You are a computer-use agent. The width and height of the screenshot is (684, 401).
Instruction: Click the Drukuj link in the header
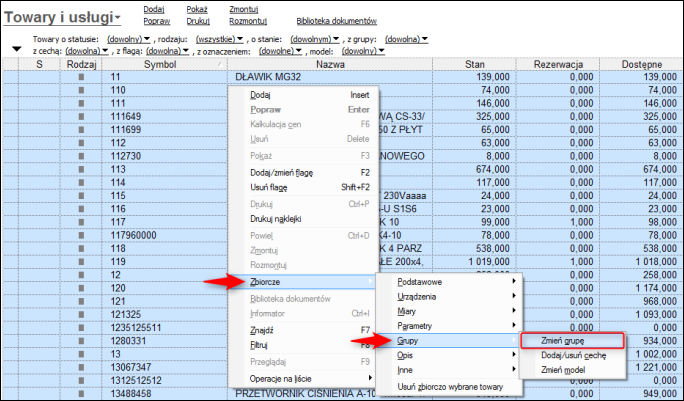(198, 21)
